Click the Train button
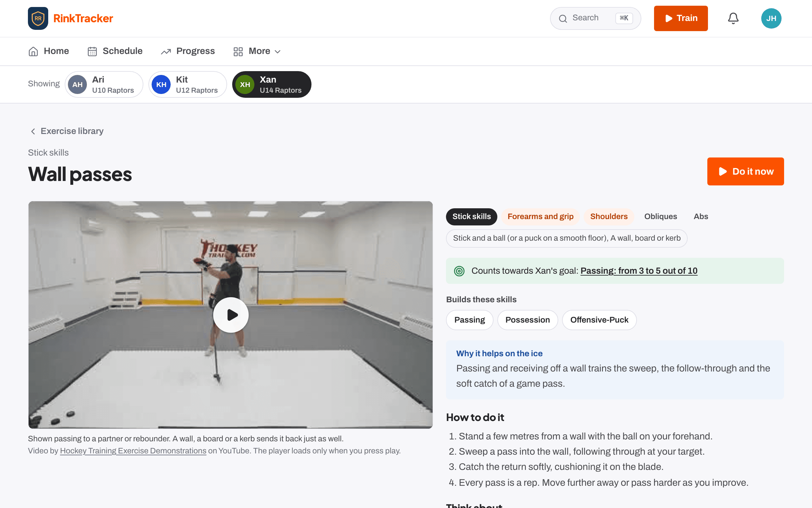812x508 pixels. tap(681, 18)
